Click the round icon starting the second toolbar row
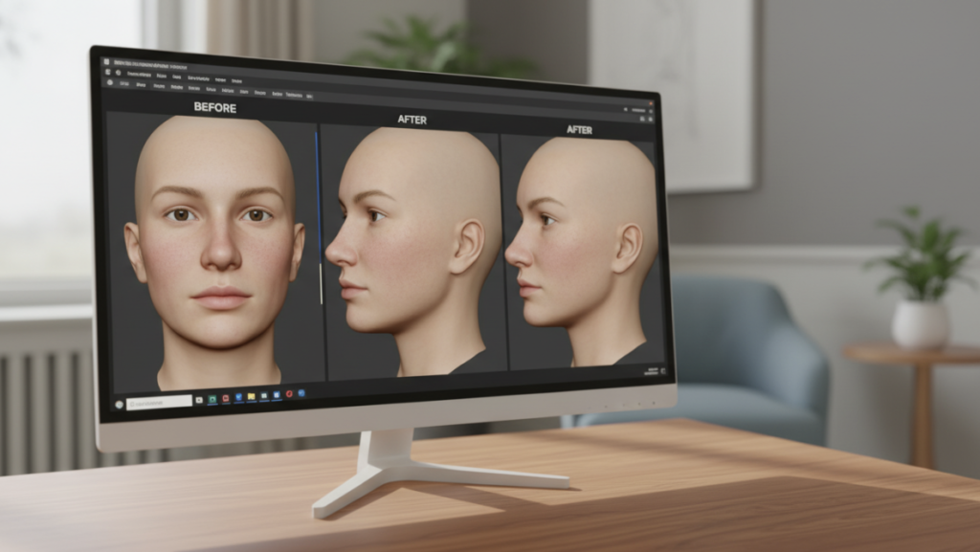The image size is (980, 552). [x=110, y=83]
